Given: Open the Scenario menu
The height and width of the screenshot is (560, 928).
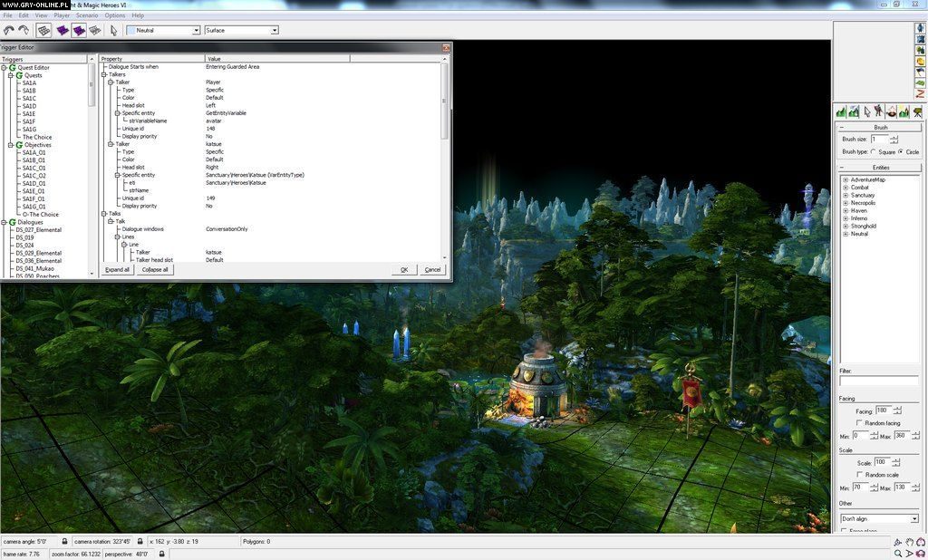Looking at the screenshot, I should 87,15.
